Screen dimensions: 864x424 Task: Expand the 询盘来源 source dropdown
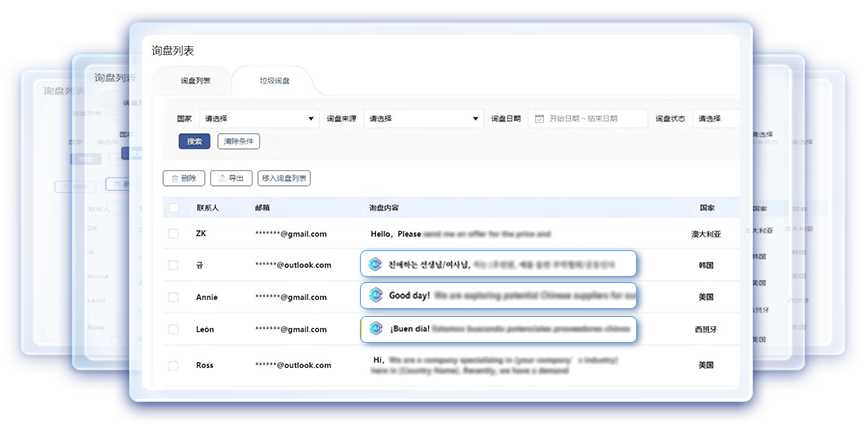pyautogui.click(x=424, y=118)
